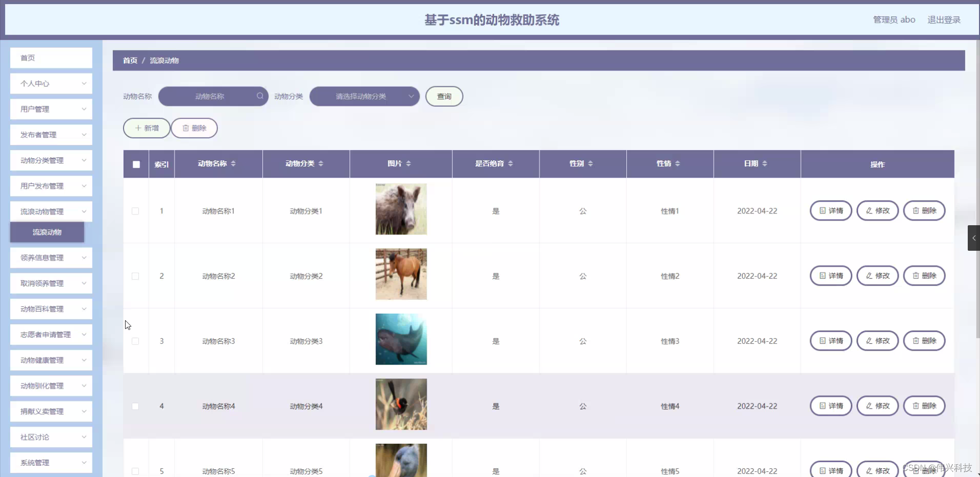Check the checkbox for row 动物名称4
Screen dimensions: 980x477
tap(135, 406)
